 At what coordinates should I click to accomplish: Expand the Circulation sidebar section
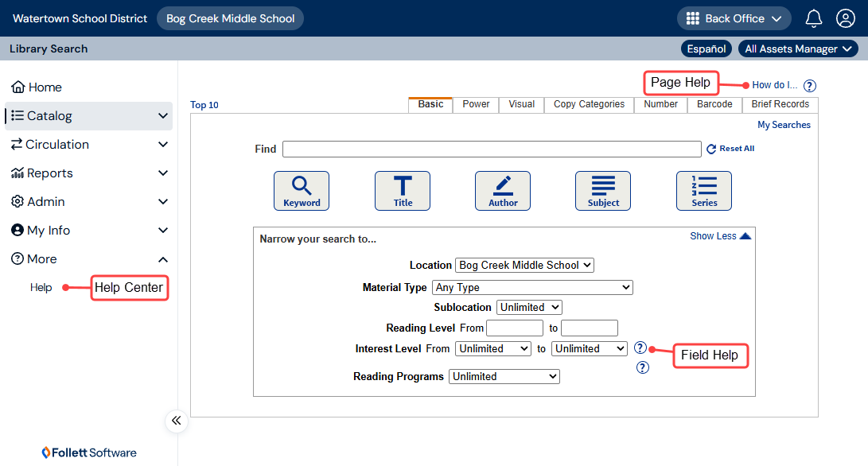(88, 145)
